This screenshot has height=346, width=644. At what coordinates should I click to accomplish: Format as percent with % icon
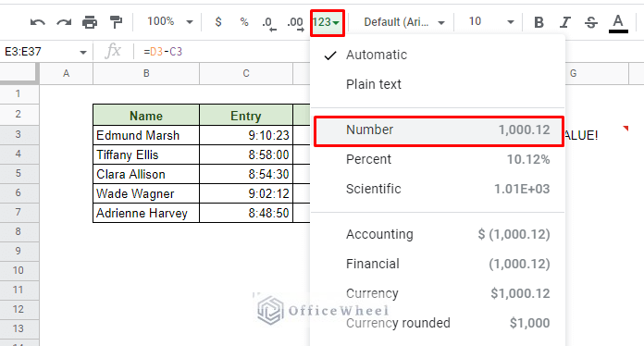coord(244,22)
